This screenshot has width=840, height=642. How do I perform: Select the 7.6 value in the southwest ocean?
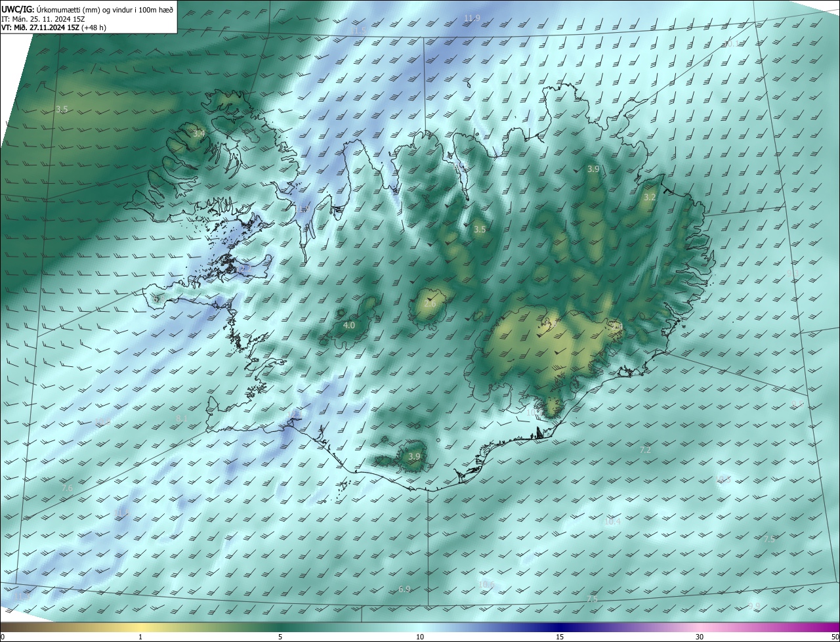(x=67, y=488)
